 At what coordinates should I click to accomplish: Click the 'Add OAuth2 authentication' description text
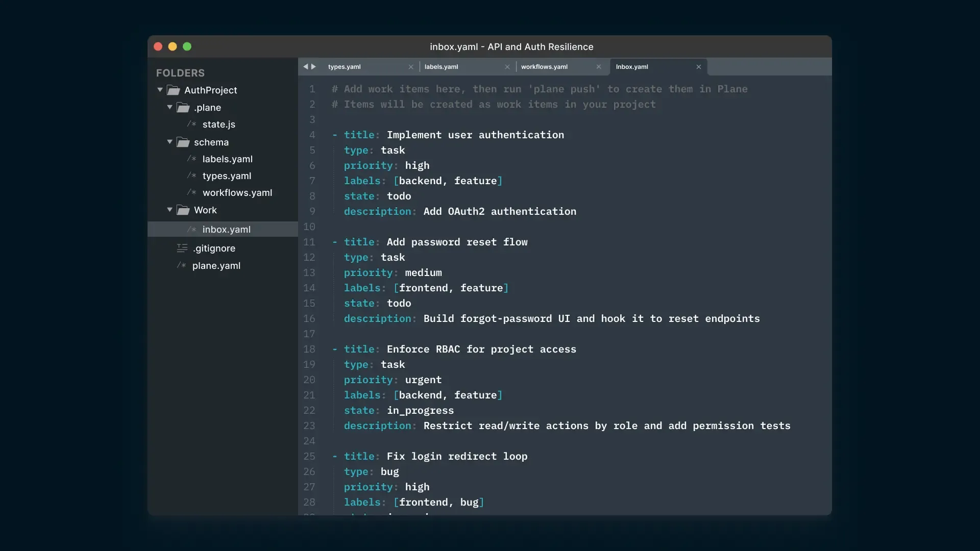tap(500, 211)
